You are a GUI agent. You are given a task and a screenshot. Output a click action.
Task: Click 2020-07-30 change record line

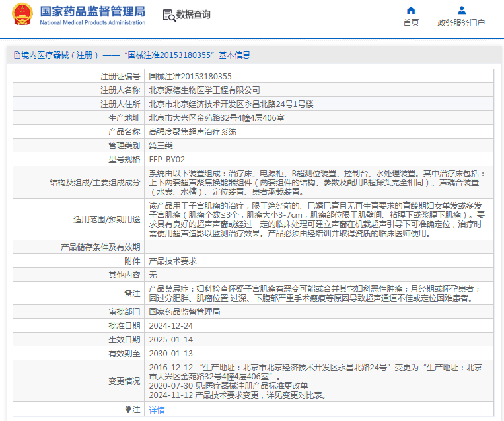229,385
